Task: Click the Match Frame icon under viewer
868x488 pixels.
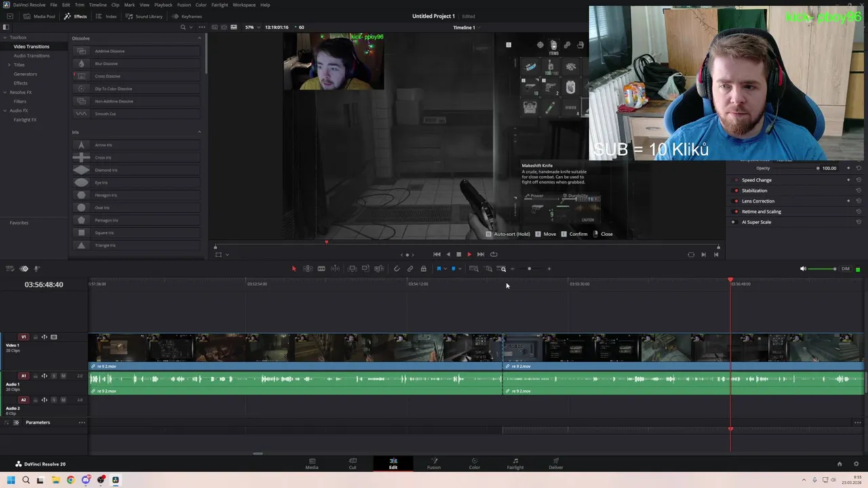Action: (x=691, y=255)
